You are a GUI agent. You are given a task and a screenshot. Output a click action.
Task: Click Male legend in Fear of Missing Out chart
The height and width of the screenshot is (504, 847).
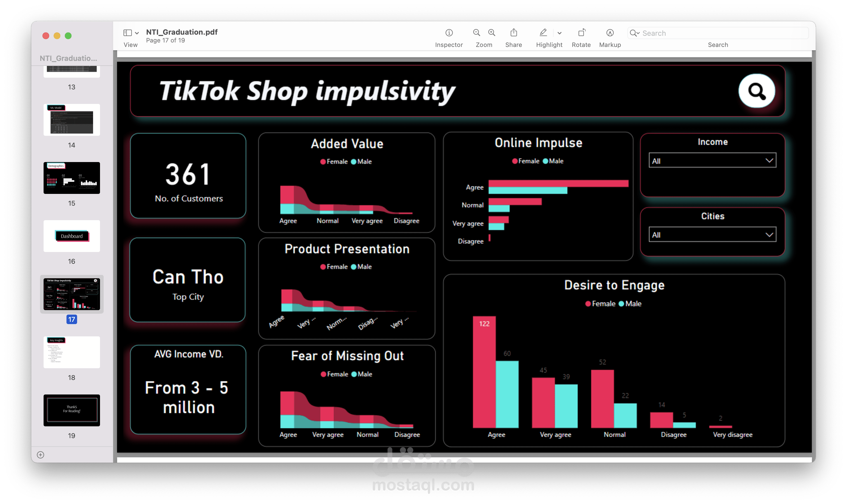[x=361, y=374]
